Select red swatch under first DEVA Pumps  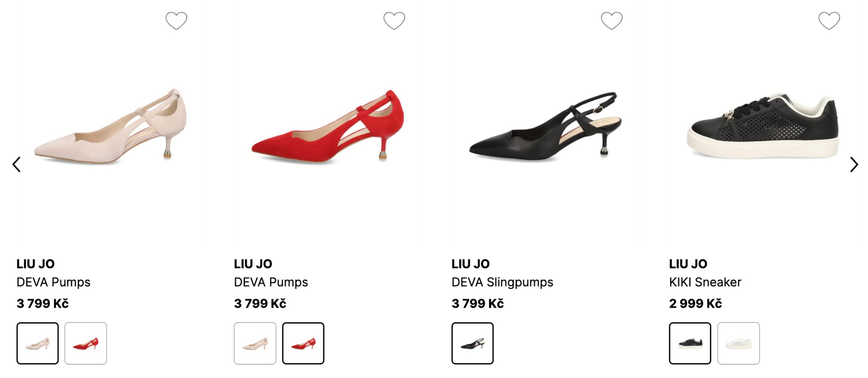click(86, 343)
